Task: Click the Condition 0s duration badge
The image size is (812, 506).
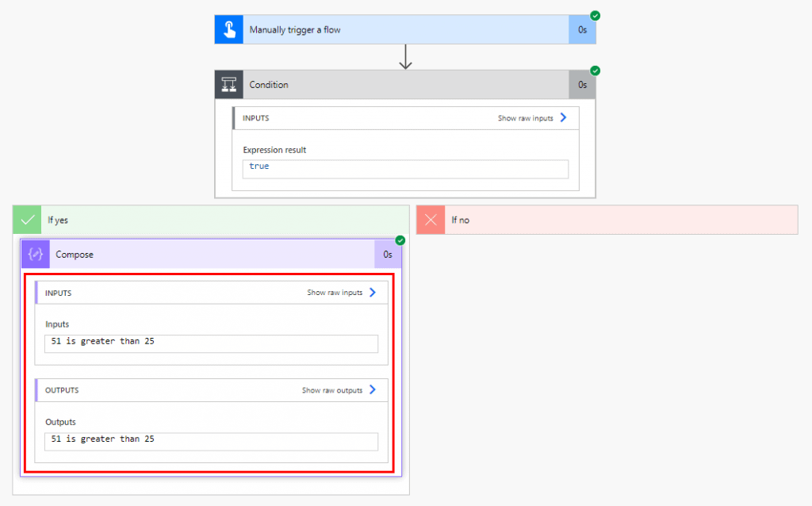Action: 582,84
